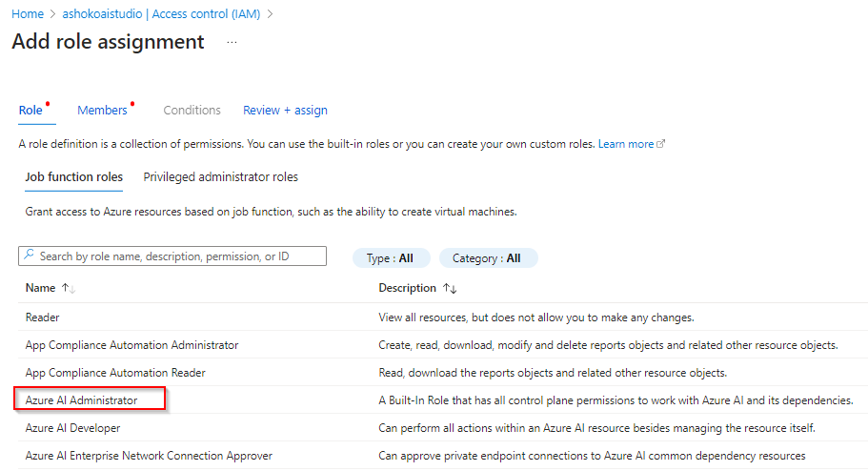The height and width of the screenshot is (471, 868).
Task: Click the search magnifier icon
Action: tap(29, 256)
